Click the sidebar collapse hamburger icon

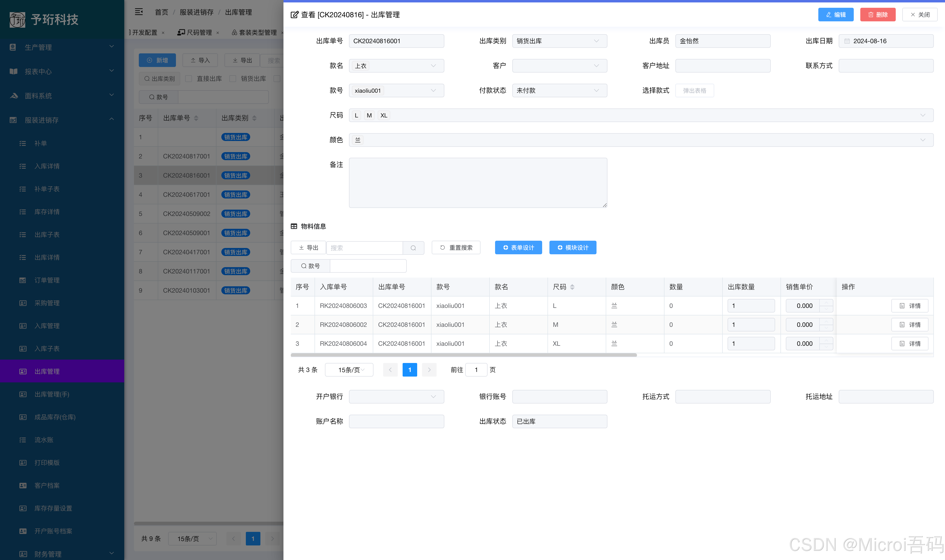click(x=139, y=12)
